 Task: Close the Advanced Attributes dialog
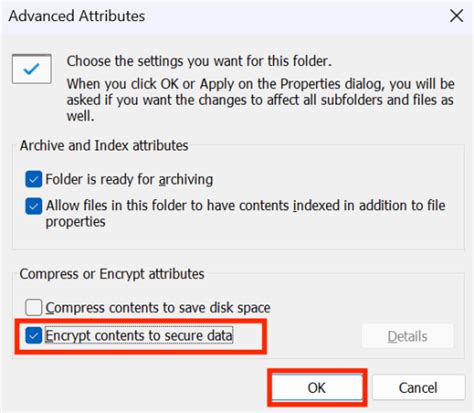coord(456,16)
